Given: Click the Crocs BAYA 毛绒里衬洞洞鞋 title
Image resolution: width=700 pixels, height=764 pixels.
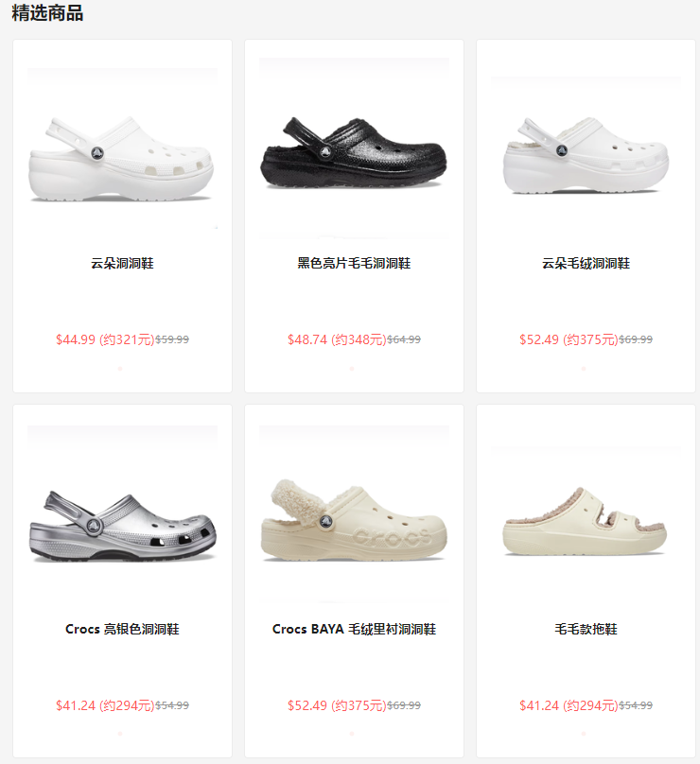Looking at the screenshot, I should [x=354, y=629].
